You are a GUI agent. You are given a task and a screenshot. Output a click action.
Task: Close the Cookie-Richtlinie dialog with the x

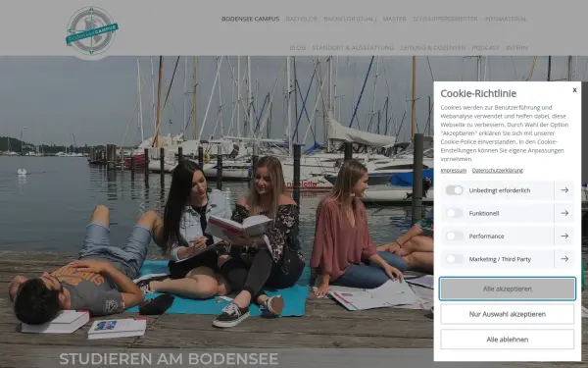point(574,90)
